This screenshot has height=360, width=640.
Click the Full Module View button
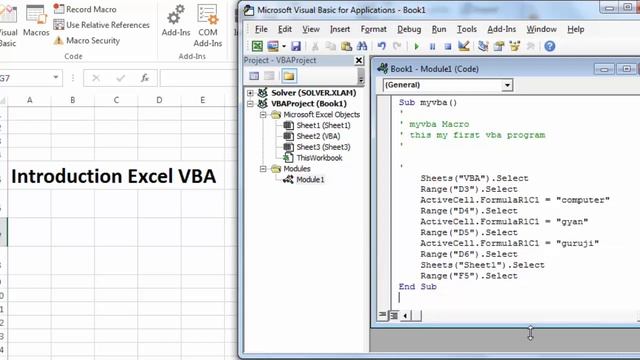[x=394, y=315]
